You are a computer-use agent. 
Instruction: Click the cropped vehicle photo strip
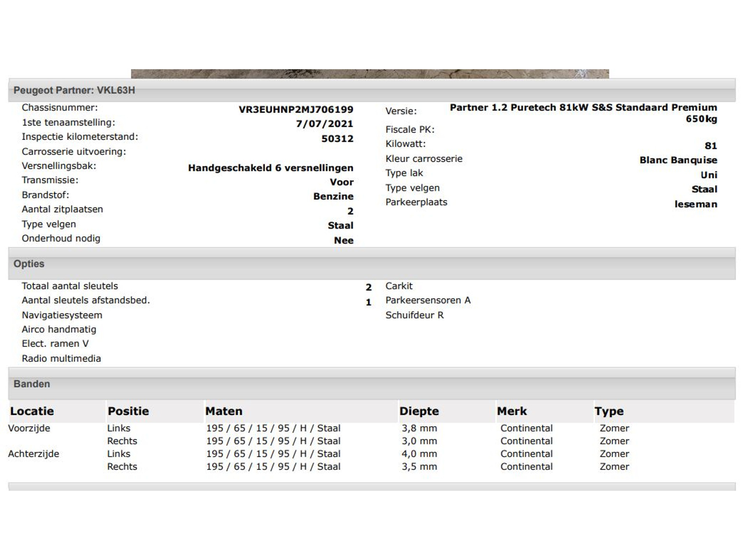[x=370, y=74]
